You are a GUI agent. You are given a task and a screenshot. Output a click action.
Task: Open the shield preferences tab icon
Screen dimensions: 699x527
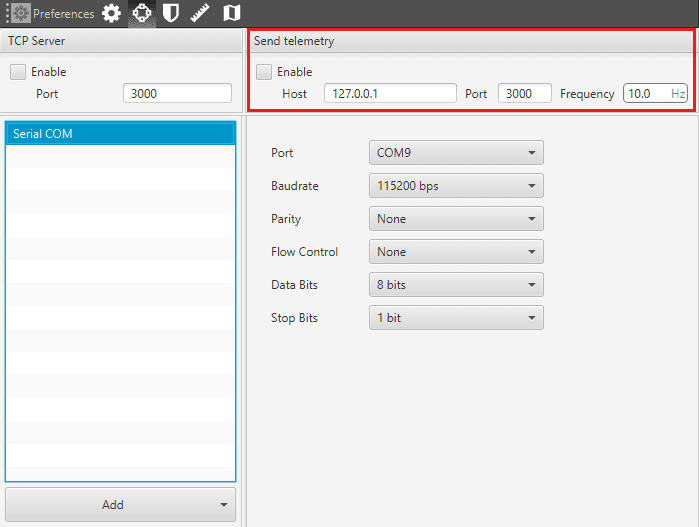[x=171, y=13]
